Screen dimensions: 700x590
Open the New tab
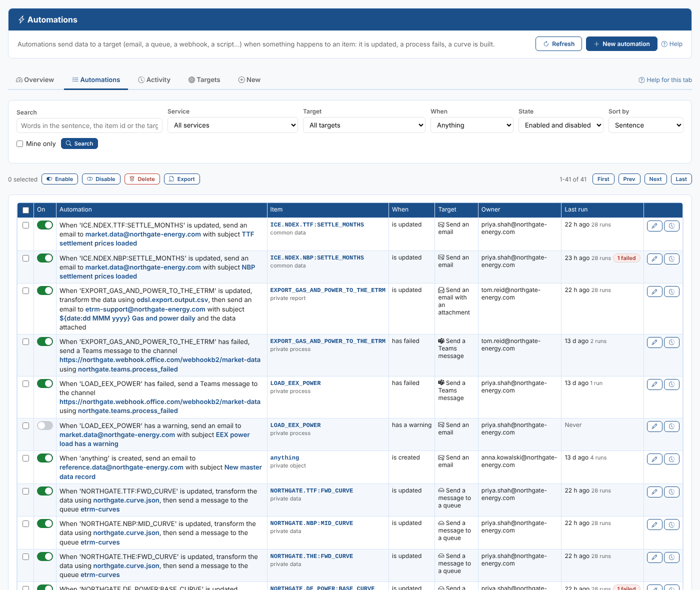[249, 80]
